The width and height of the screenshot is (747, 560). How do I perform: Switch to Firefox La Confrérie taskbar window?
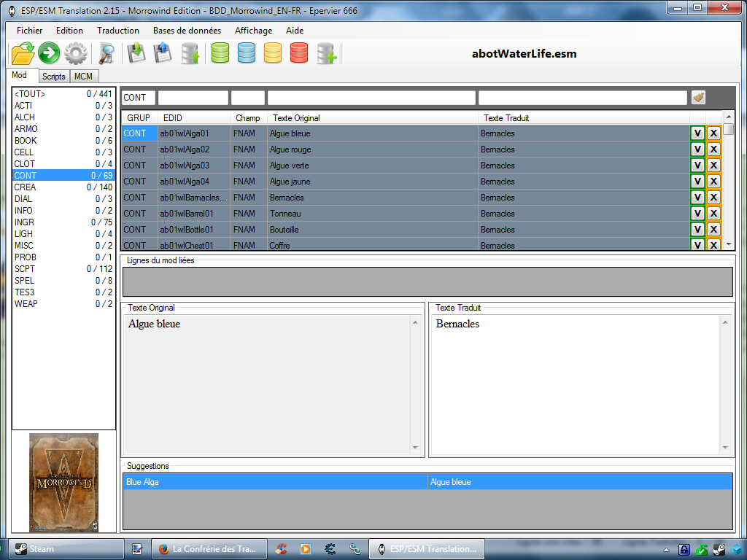[209, 549]
